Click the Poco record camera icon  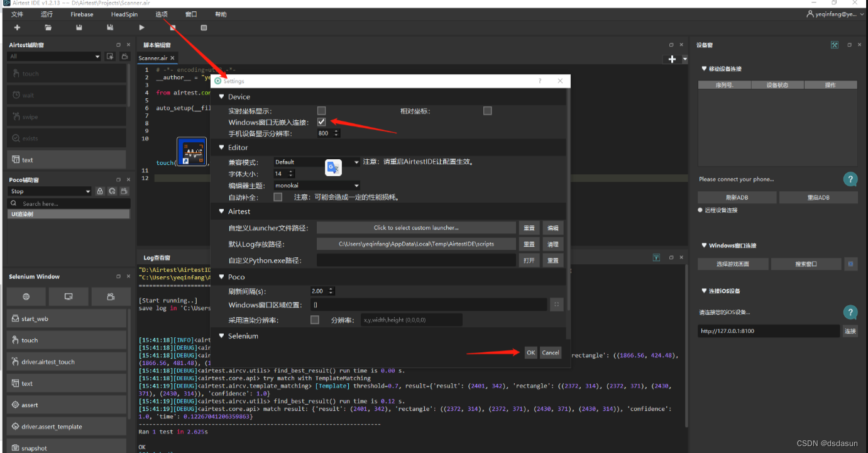(124, 191)
